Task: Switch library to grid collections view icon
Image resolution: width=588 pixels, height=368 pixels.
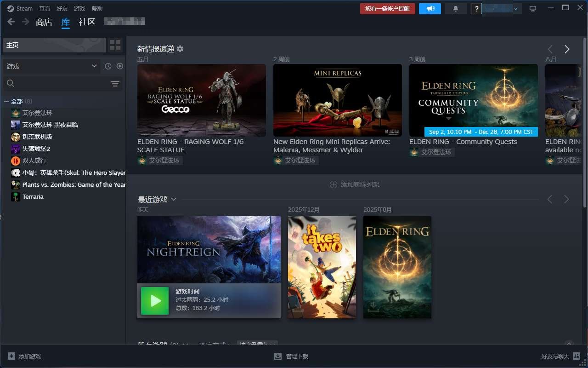Action: pyautogui.click(x=115, y=45)
